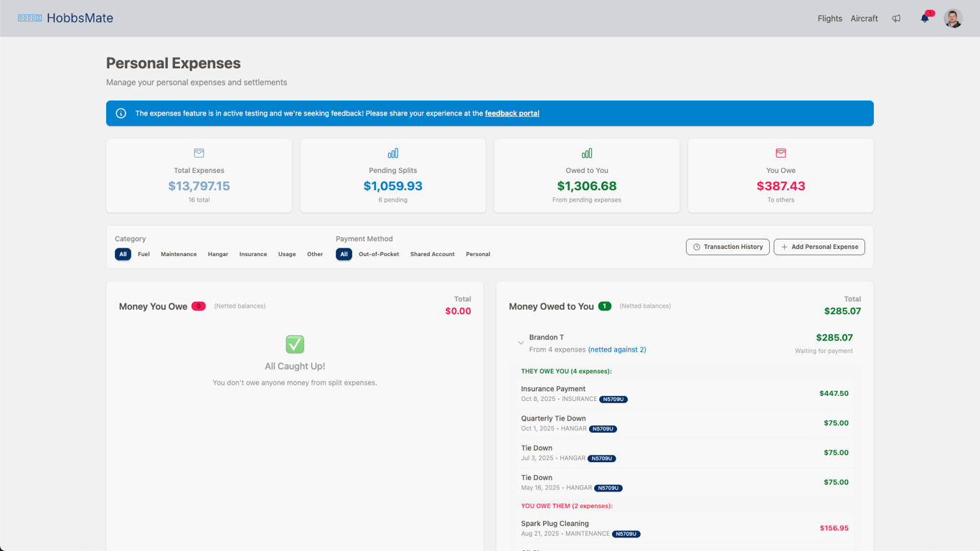Screen dimensions: 980x551
Task: Click the HobbsMate logo icon
Action: click(29, 18)
